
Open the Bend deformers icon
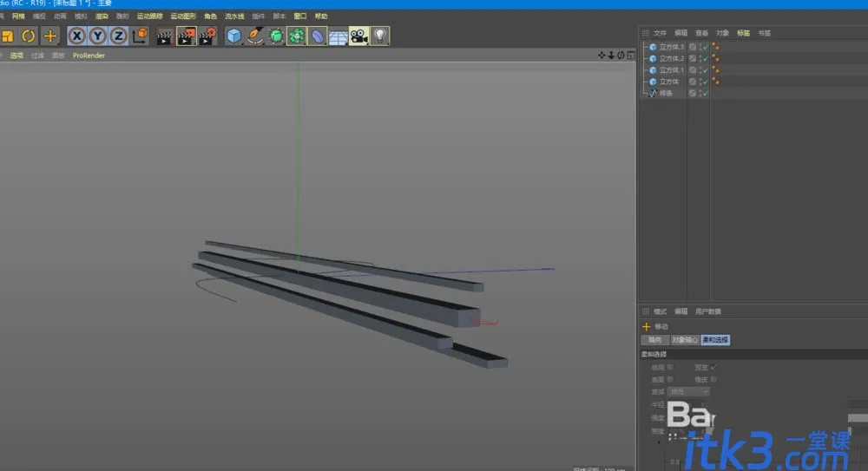coord(317,36)
